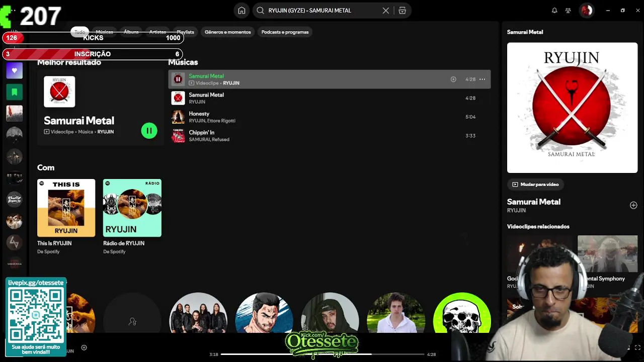Open Rádio de RYUJIN card
The height and width of the screenshot is (362, 644).
pyautogui.click(x=132, y=216)
